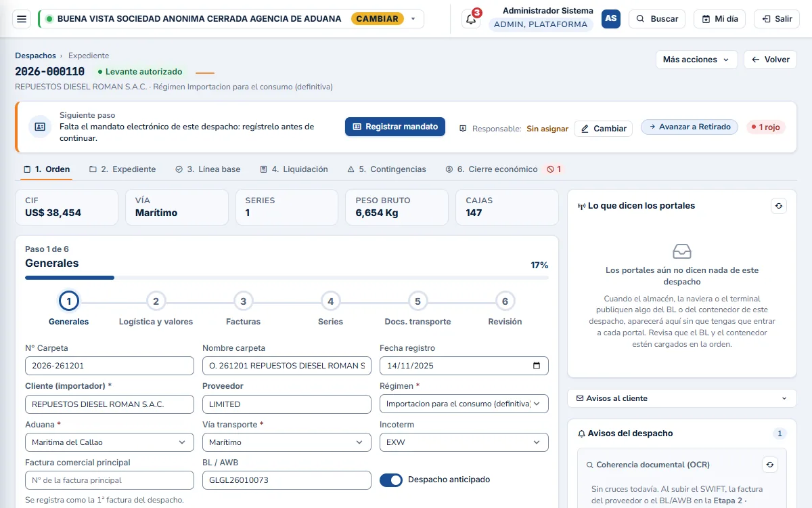This screenshot has width=812, height=508.
Task: Open the Vía transporte dropdown
Action: (287, 442)
